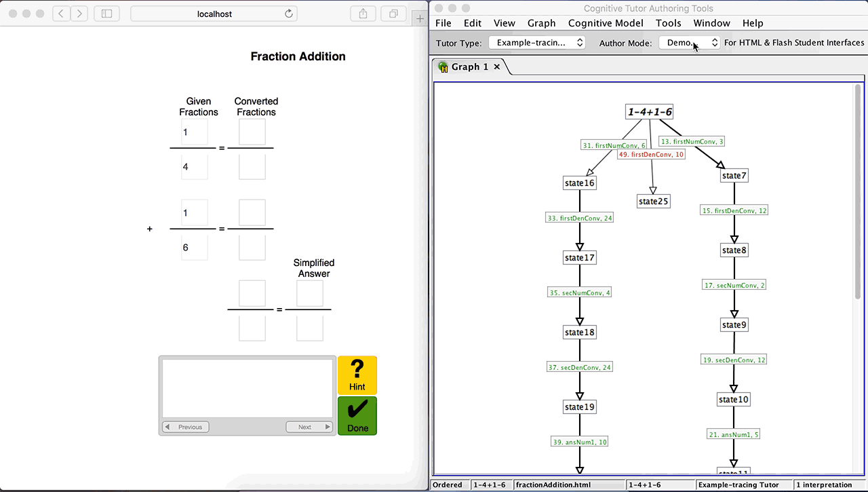Select the state16 node

coord(580,183)
